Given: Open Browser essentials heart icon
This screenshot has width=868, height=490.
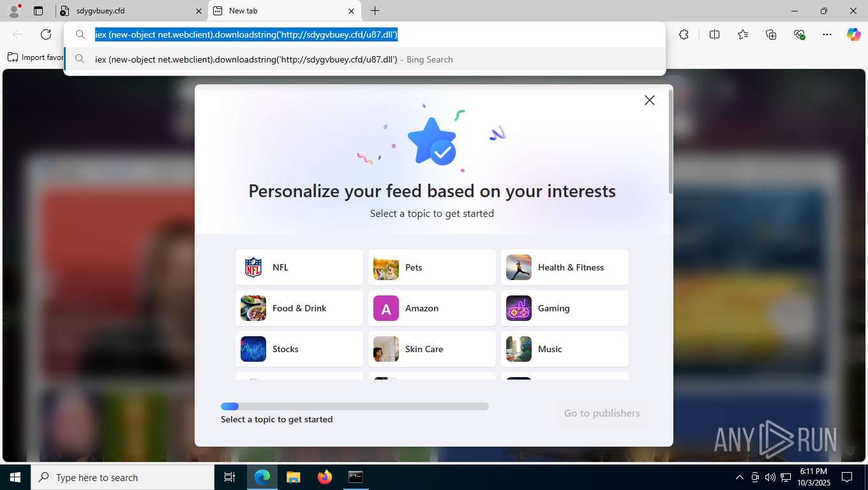Looking at the screenshot, I should point(799,34).
